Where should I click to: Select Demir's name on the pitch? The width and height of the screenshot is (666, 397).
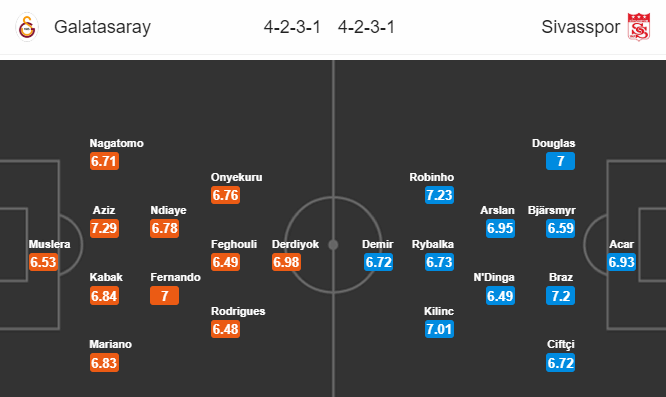pyautogui.click(x=378, y=244)
